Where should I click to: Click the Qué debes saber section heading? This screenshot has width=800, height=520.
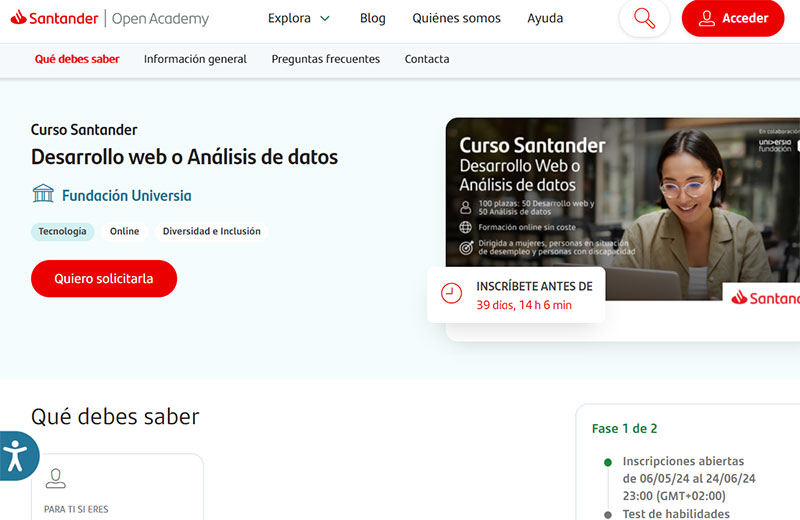pos(115,416)
